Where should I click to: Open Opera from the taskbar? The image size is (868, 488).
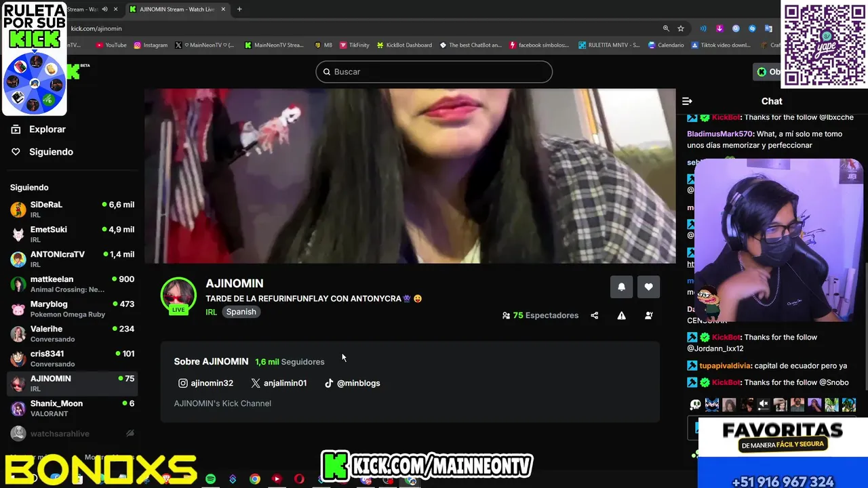coord(299,479)
